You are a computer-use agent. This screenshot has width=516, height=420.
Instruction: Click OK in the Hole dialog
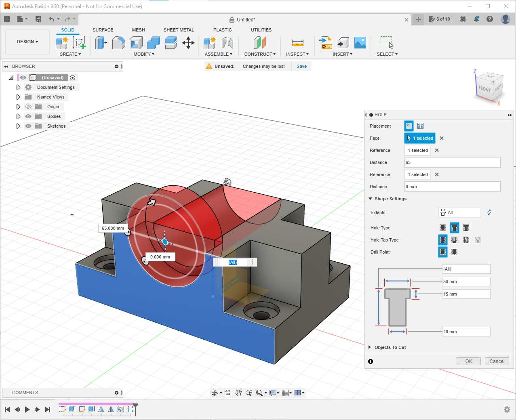point(468,361)
